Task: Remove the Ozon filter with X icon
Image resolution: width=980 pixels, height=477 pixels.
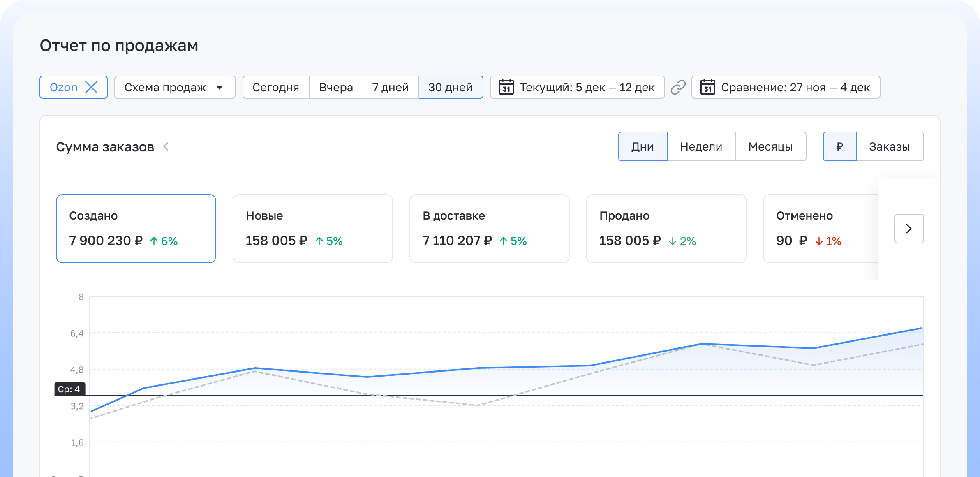Action: click(91, 87)
